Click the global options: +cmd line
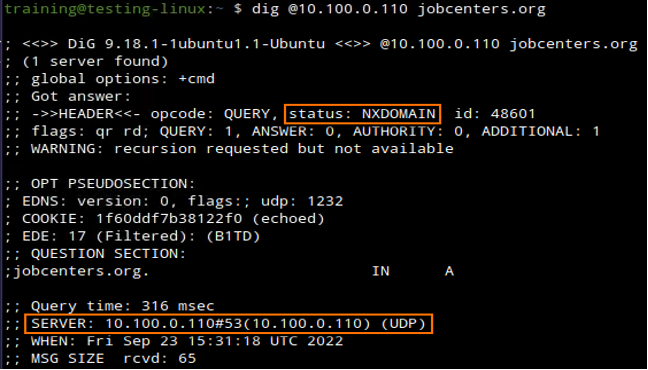648x370 pixels. click(x=123, y=79)
